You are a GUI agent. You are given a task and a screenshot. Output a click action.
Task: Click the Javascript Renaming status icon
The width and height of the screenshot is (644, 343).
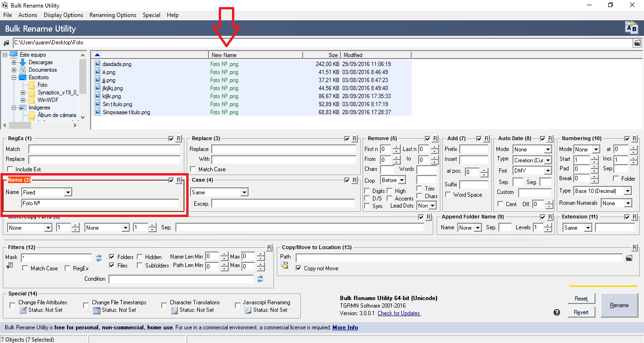click(248, 310)
